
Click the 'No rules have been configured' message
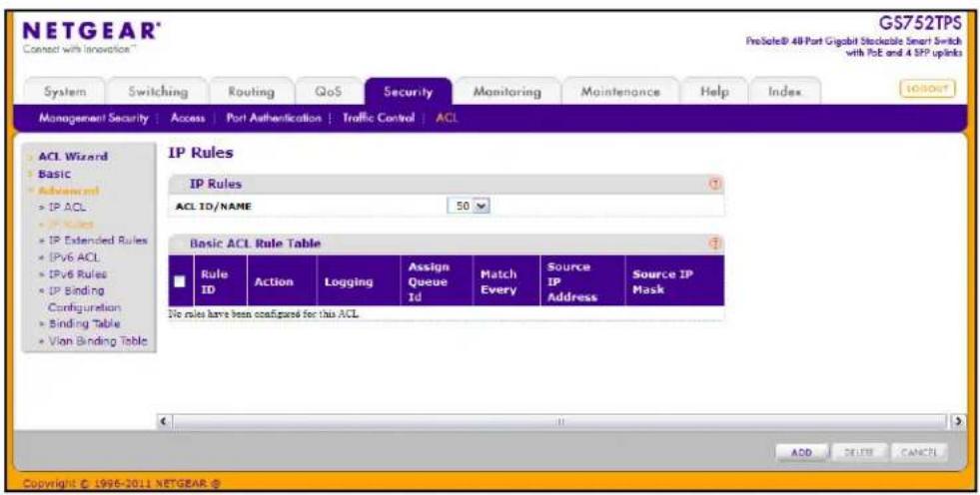pos(264,313)
